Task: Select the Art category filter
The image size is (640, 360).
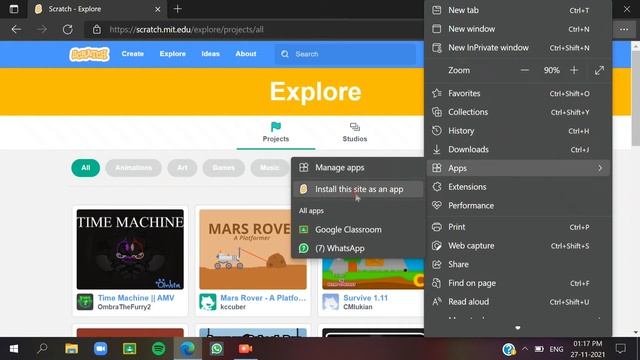Action: (x=182, y=168)
